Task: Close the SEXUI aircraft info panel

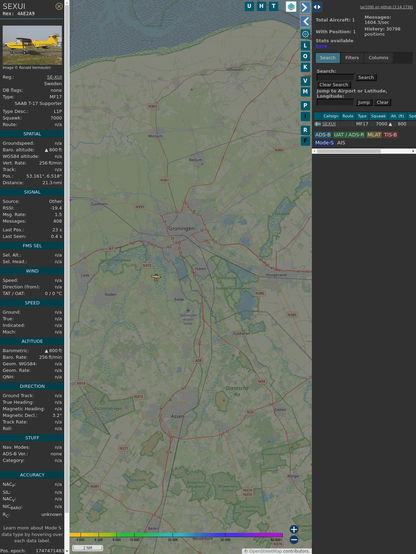Action: pyautogui.click(x=59, y=6)
